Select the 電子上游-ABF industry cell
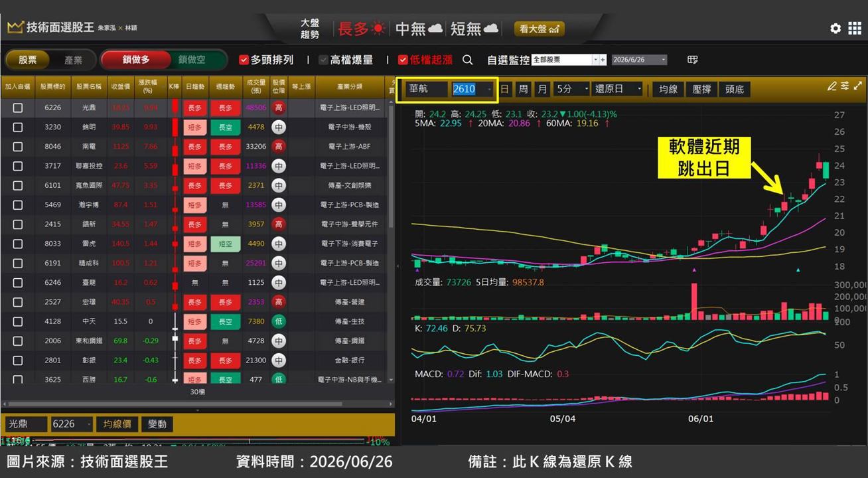Viewport: 868px width, 478px height. [x=350, y=147]
